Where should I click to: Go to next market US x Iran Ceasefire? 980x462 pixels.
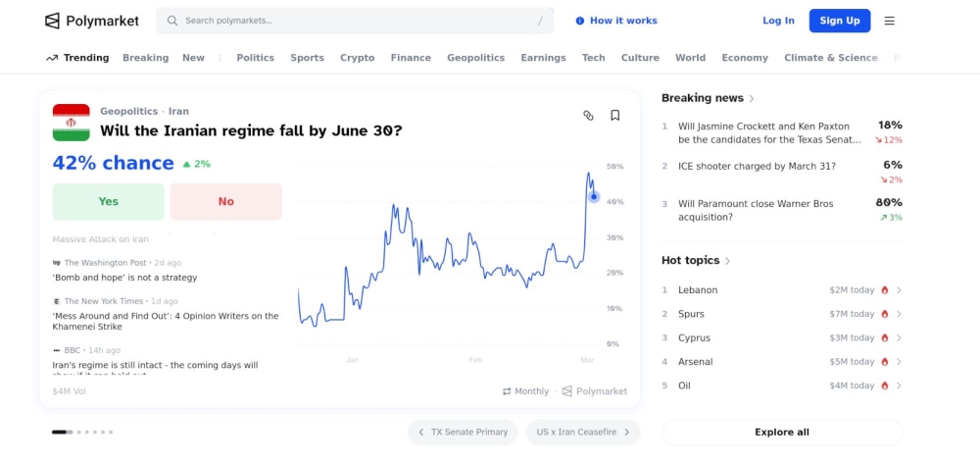pos(582,432)
